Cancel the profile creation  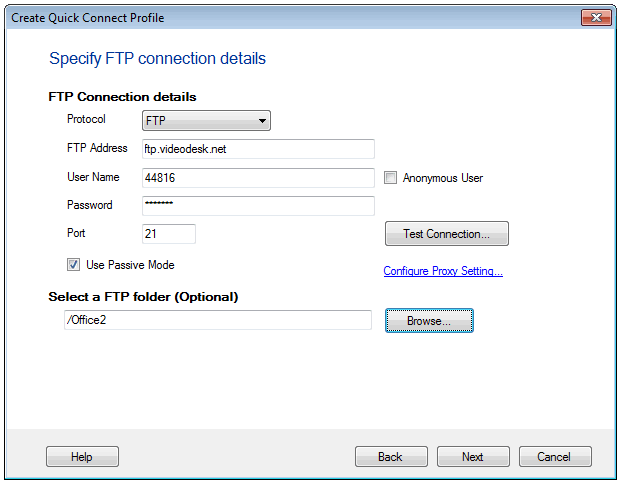coord(554,456)
